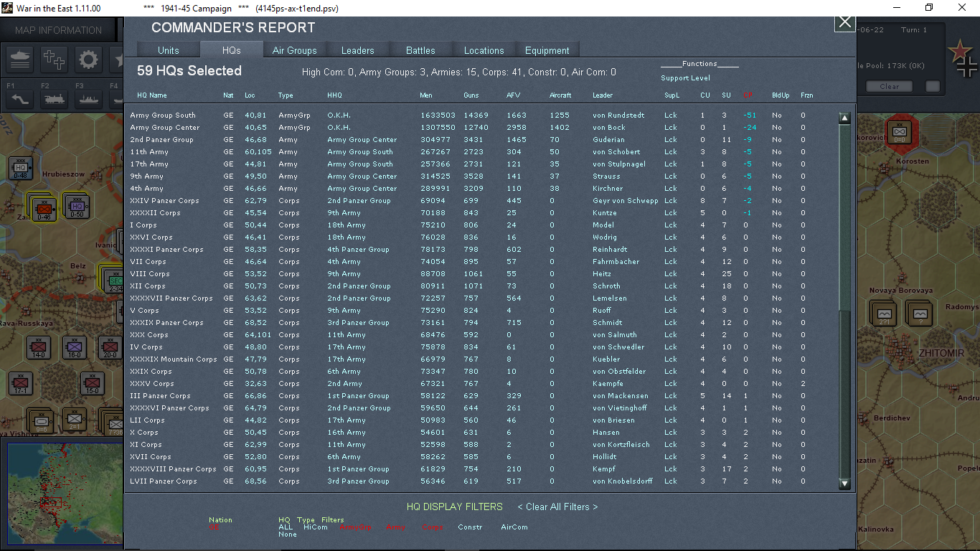Viewport: 980px width, 551px height.
Task: Switch to the Air Groups tab
Action: (x=295, y=50)
